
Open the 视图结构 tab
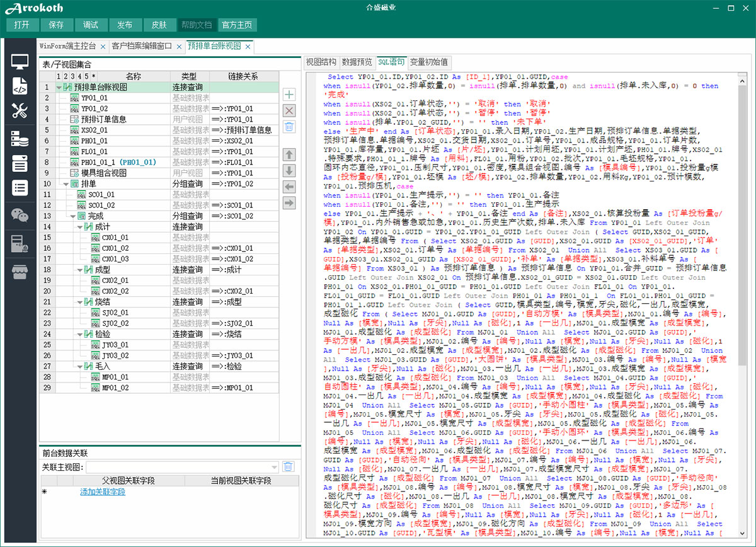click(x=321, y=62)
